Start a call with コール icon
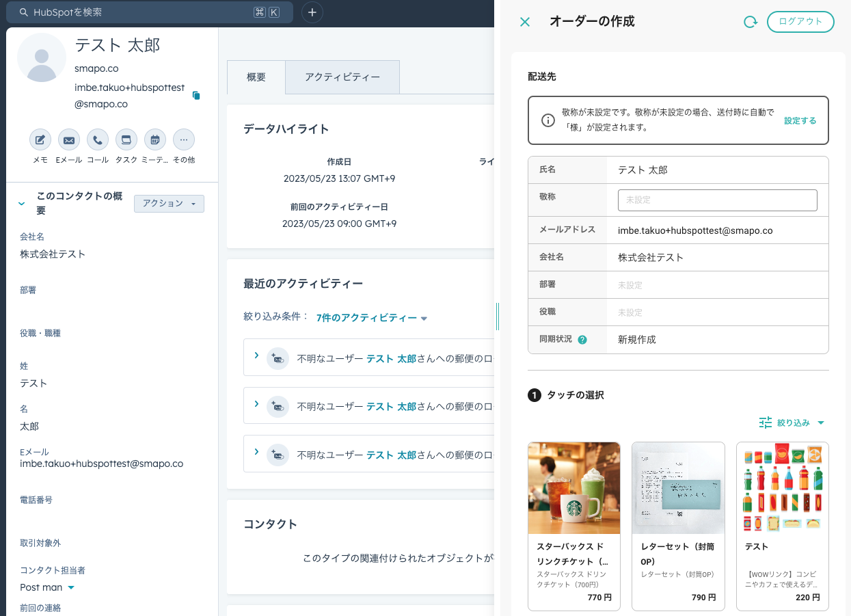Screen dimensions: 851x616 tap(98, 140)
